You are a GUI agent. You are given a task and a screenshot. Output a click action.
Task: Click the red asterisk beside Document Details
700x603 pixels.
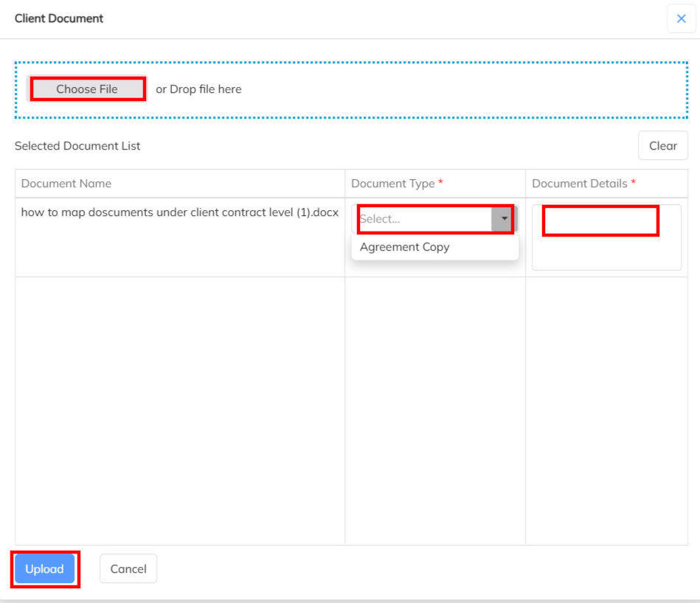[x=633, y=183]
